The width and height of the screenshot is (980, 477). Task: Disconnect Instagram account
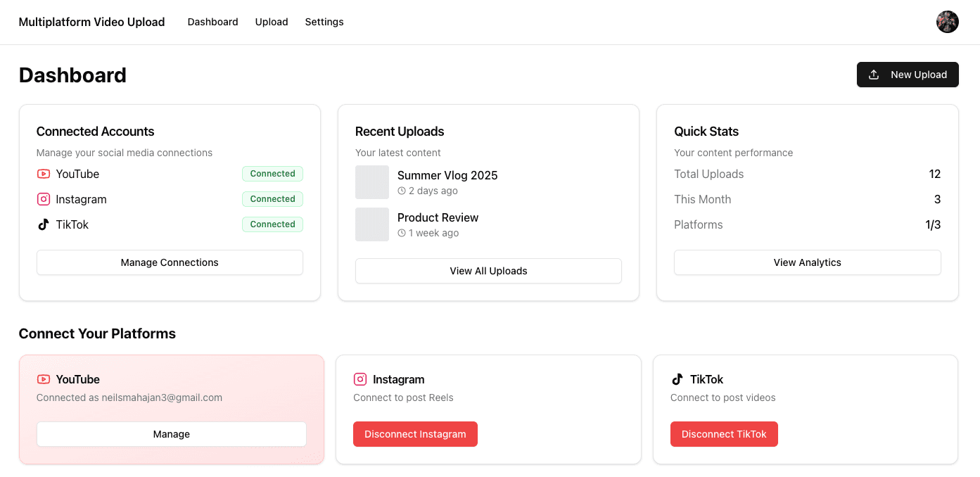tap(415, 434)
